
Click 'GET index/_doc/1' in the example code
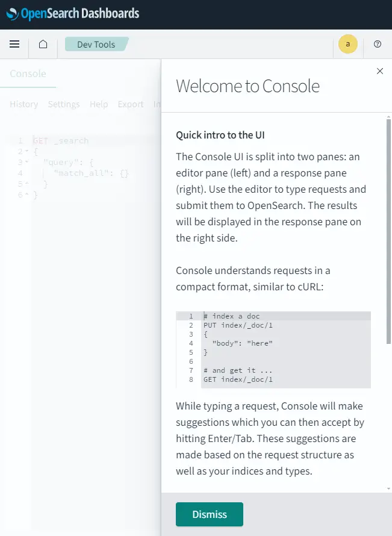tap(238, 379)
